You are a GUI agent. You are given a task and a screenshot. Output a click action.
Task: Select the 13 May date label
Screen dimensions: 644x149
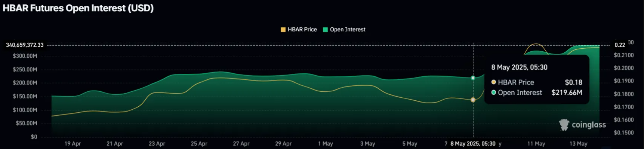[x=579, y=144]
